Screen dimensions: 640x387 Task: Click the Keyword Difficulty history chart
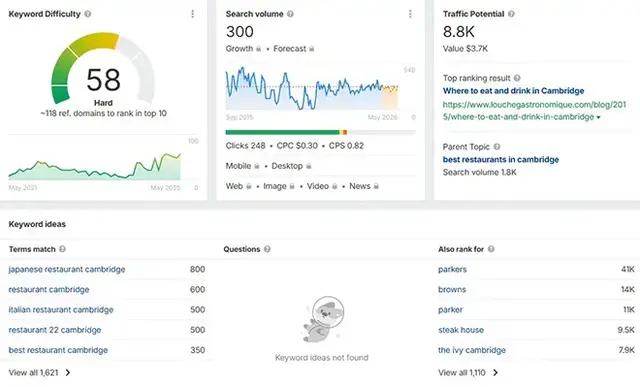pos(95,167)
